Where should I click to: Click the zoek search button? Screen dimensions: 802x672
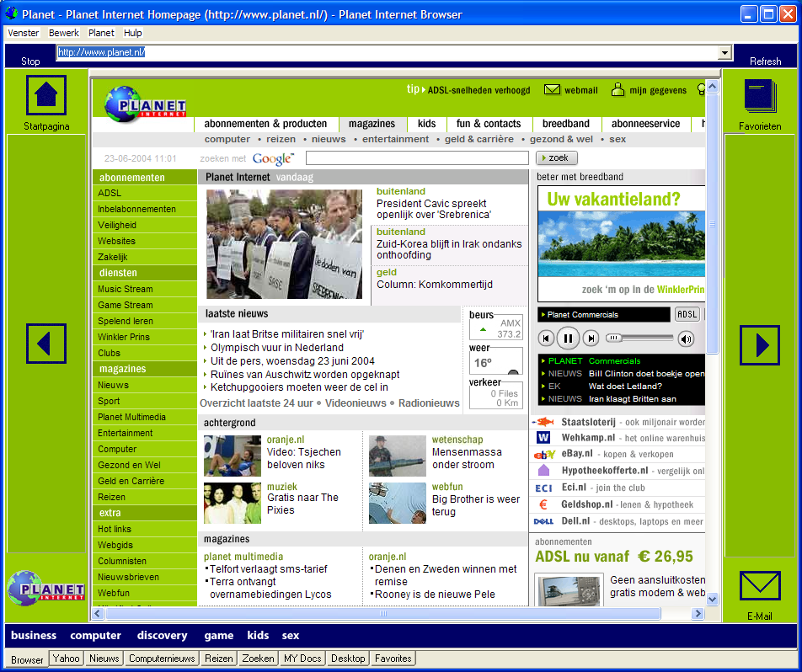pos(557,158)
